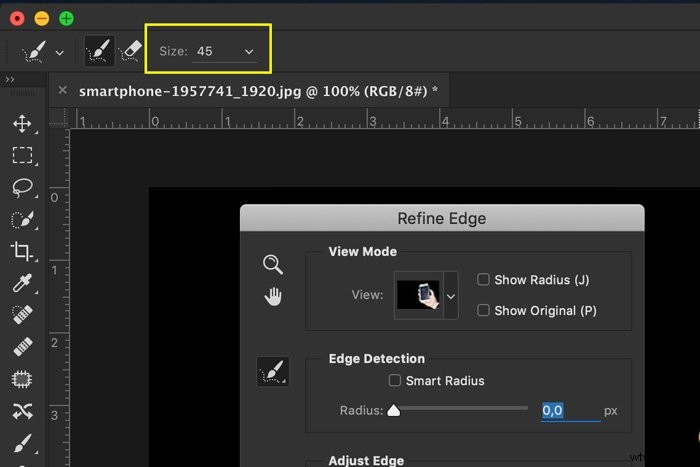Open the brush Size dropdown

249,52
